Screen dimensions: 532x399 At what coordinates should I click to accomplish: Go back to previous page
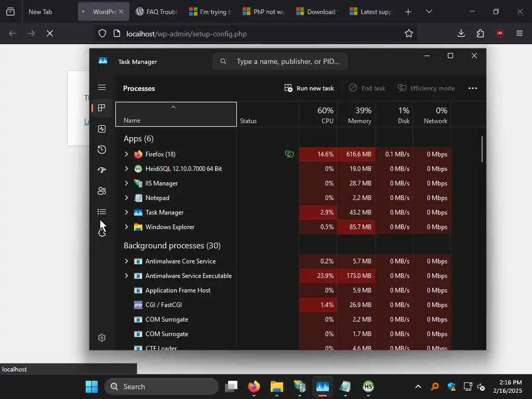click(12, 34)
